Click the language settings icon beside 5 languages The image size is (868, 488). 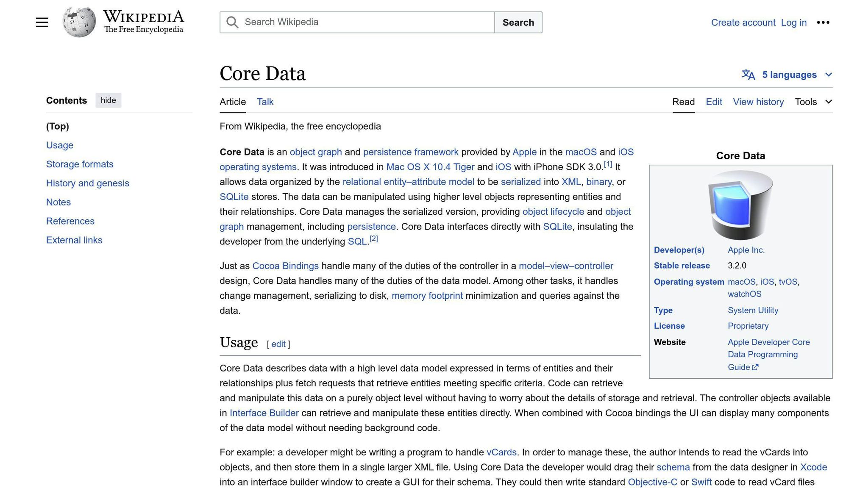[x=748, y=75]
